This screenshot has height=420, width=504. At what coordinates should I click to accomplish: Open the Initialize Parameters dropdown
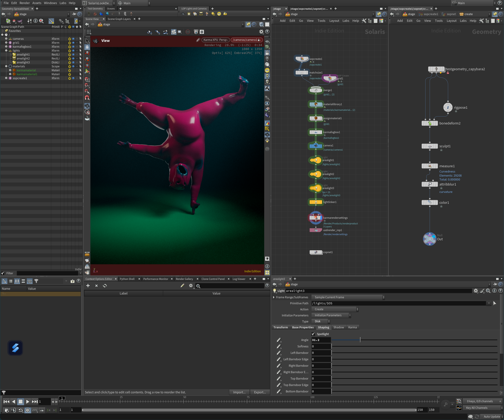[331, 315]
